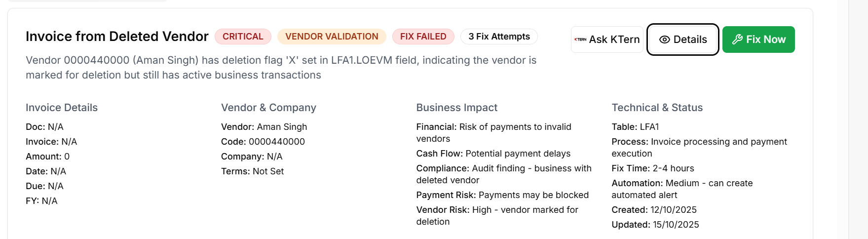This screenshot has height=239, width=868.
Task: Click the wrench icon in Fix Now
Action: pyautogui.click(x=737, y=40)
